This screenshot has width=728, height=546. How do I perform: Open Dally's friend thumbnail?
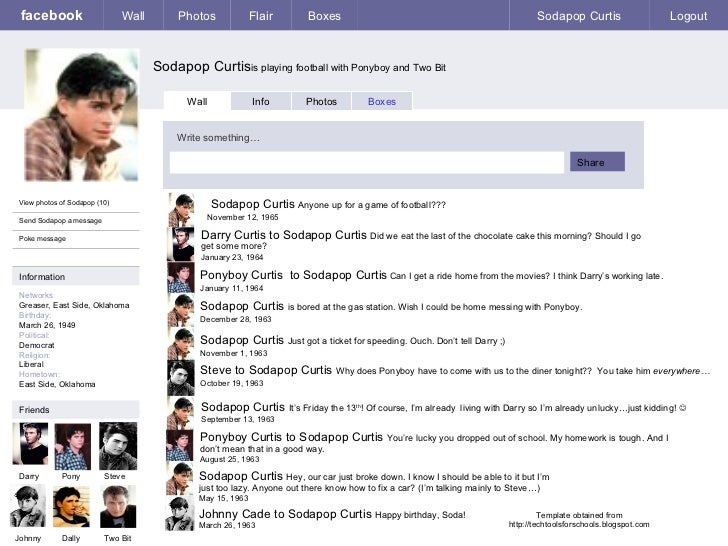coord(71,507)
